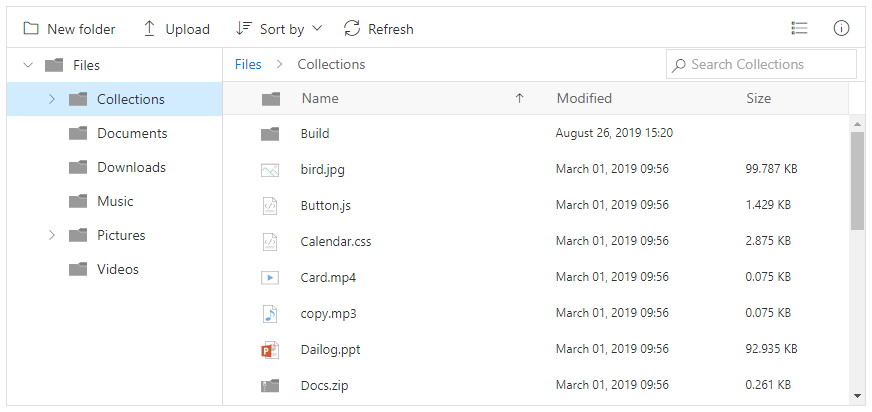The width and height of the screenshot is (872, 412).
Task: Go to Files in the breadcrumb
Action: click(x=248, y=65)
